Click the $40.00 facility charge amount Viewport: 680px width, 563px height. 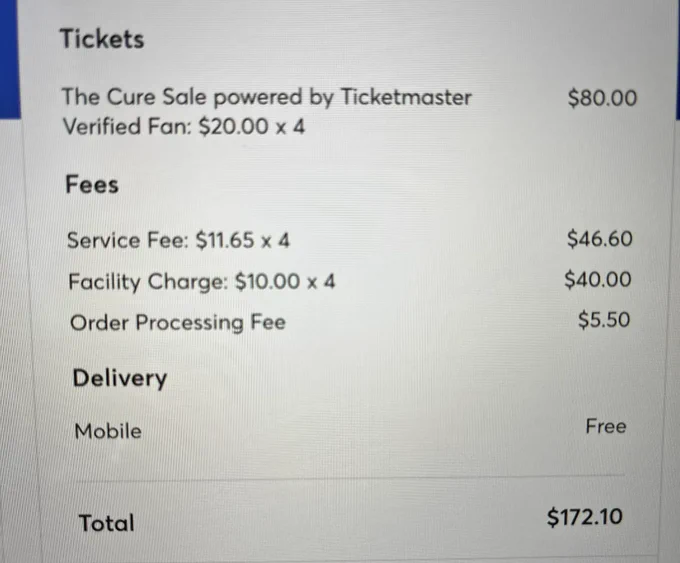(x=598, y=279)
